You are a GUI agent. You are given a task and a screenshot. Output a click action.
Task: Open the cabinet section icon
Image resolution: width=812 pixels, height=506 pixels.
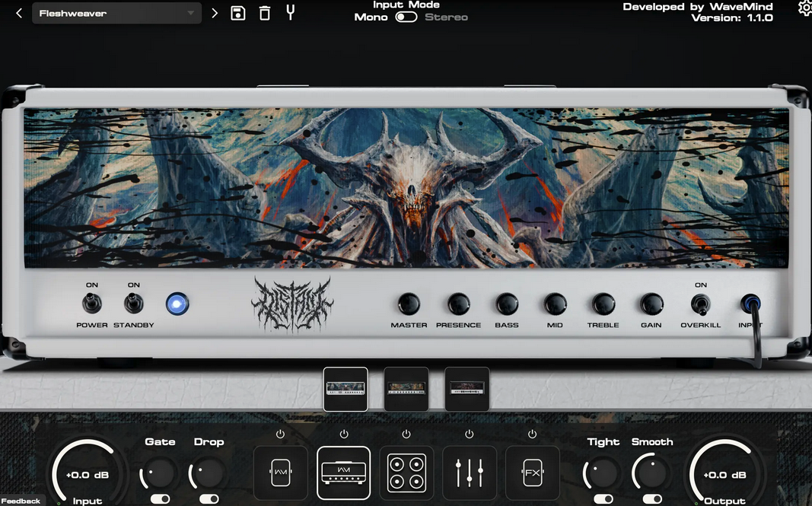(x=406, y=473)
